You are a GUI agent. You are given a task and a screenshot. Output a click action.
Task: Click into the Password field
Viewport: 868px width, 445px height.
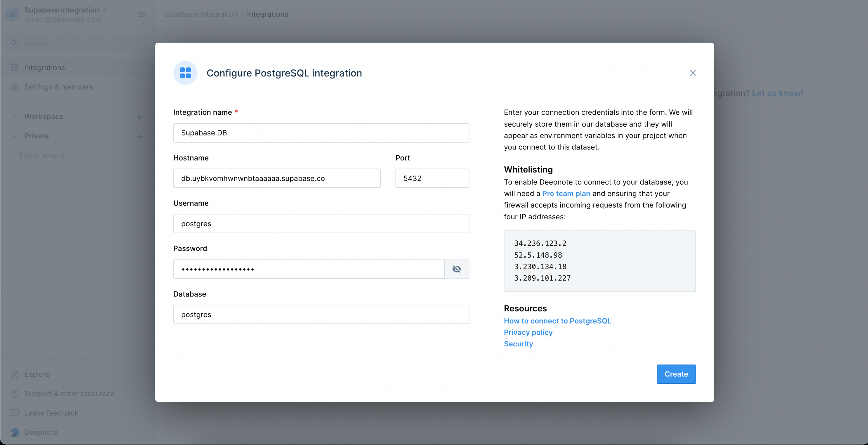[309, 269]
